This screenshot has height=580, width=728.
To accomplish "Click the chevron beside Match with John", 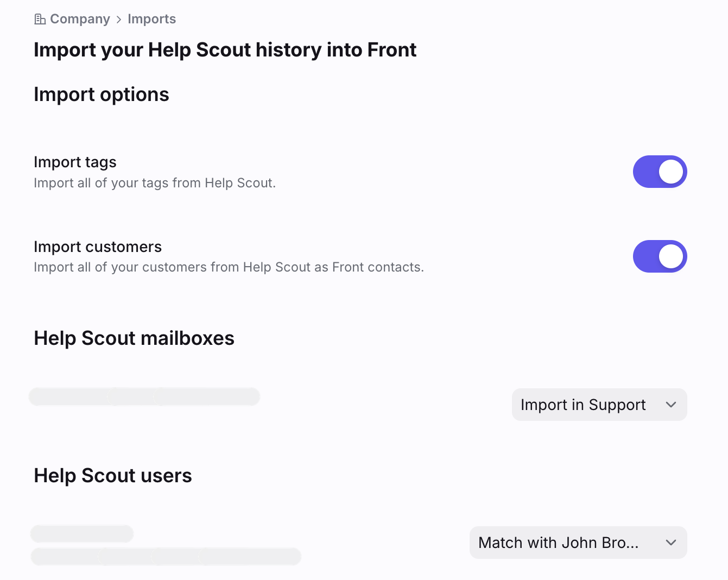I will click(x=671, y=543).
